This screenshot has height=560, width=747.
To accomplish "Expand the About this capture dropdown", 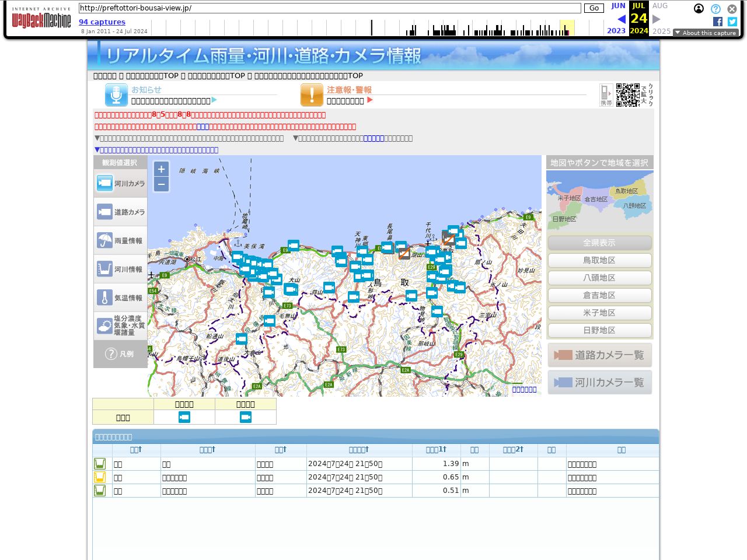I will pyautogui.click(x=706, y=33).
